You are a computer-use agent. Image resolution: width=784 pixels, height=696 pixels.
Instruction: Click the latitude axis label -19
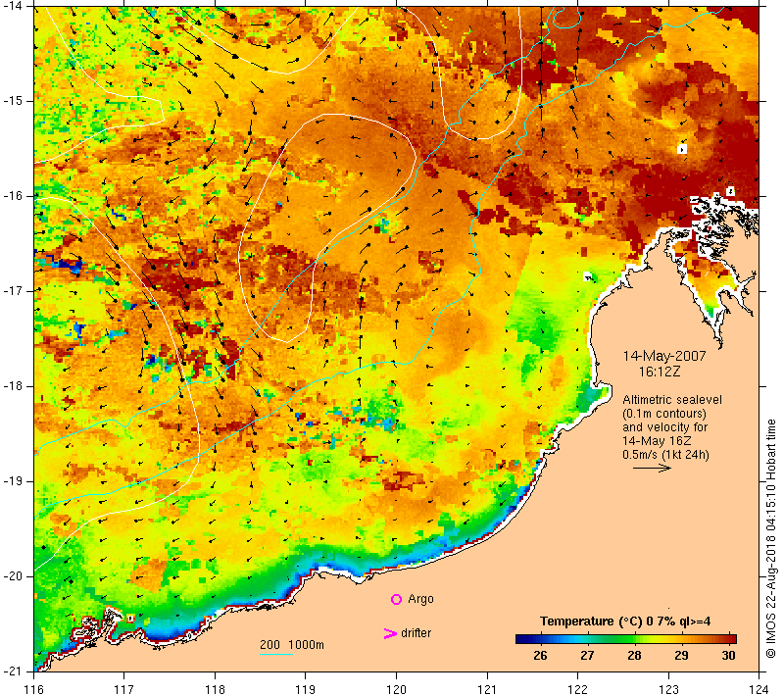tap(13, 481)
